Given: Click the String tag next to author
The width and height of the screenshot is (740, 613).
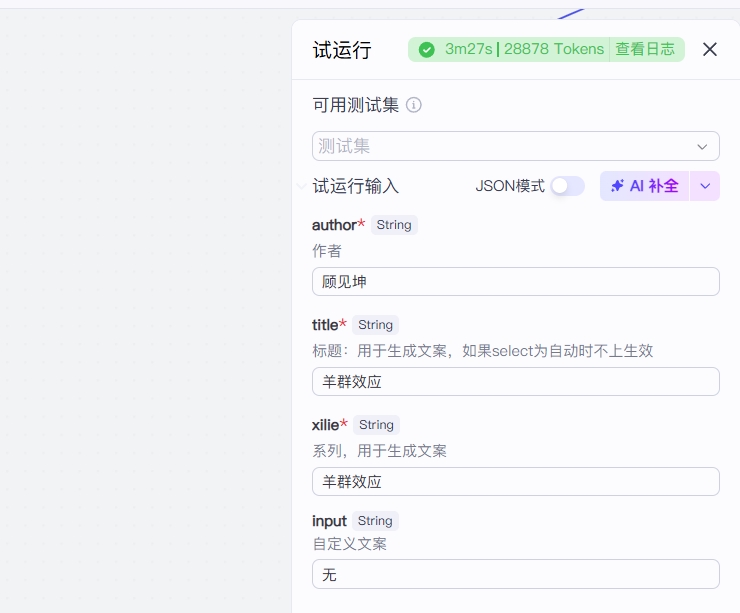Looking at the screenshot, I should [x=394, y=225].
